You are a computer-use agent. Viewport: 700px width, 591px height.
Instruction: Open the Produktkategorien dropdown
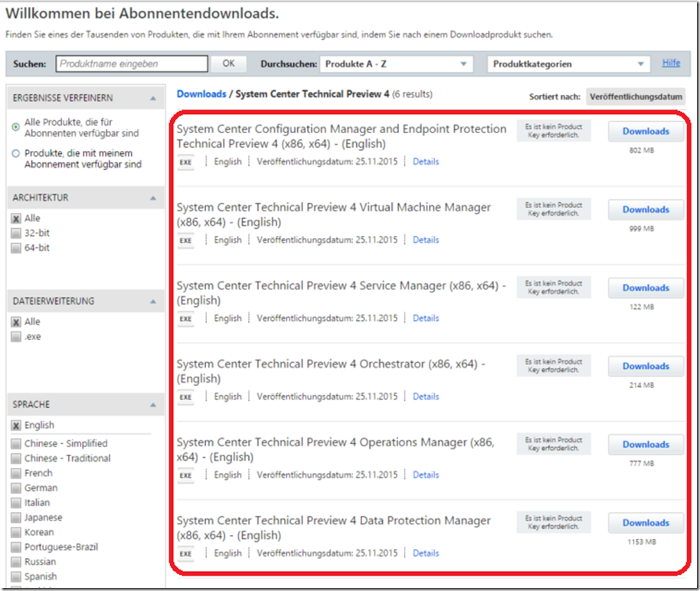(x=569, y=64)
